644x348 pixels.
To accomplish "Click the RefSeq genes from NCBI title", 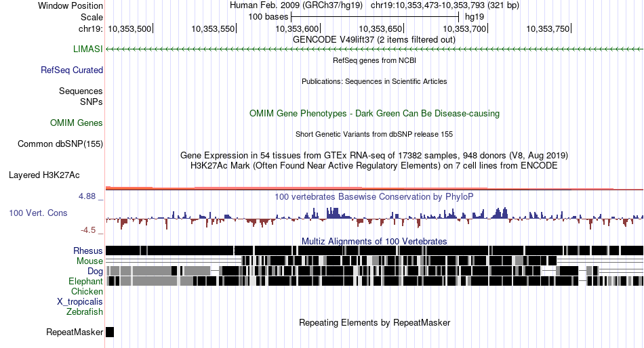I will [x=374, y=60].
